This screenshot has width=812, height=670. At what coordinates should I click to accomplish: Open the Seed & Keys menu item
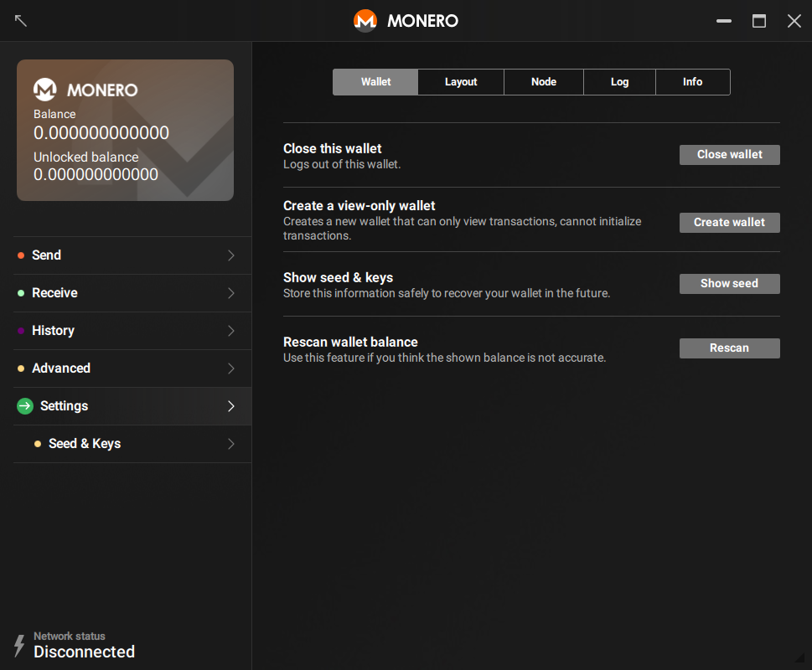point(132,444)
